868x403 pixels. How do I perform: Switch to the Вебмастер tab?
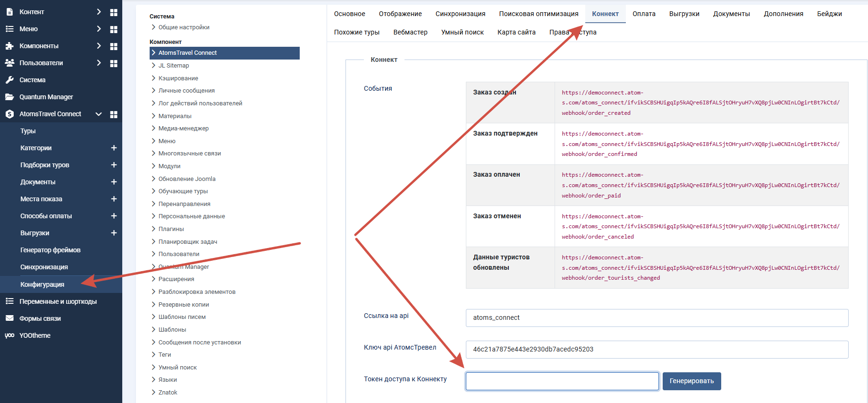[410, 32]
